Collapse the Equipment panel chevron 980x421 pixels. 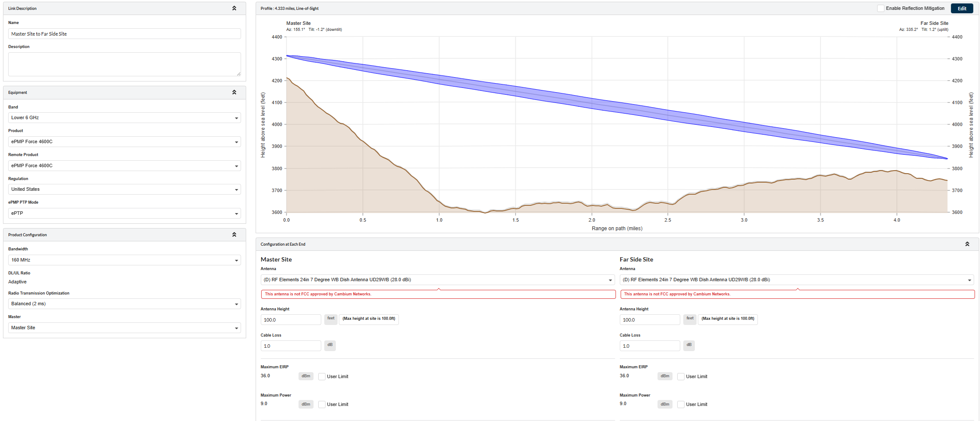[x=234, y=92]
